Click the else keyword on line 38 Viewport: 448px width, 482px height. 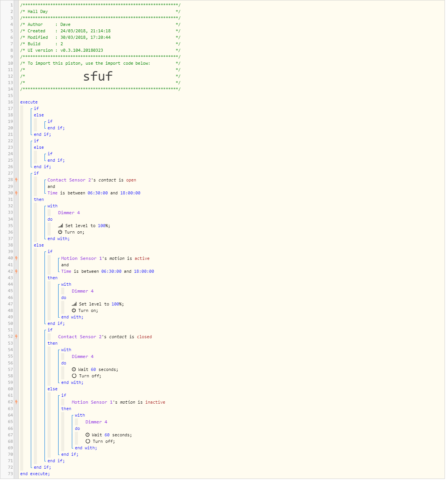click(x=39, y=245)
